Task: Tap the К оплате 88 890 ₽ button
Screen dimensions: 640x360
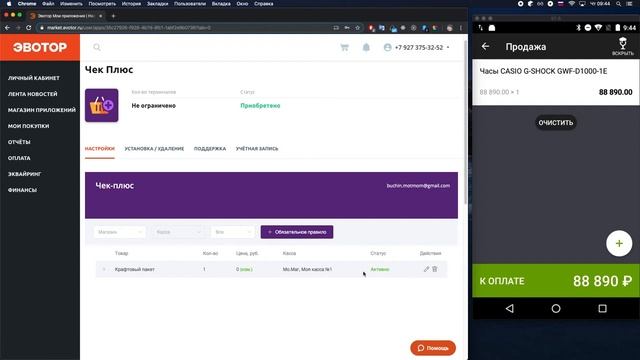Action: click(556, 281)
